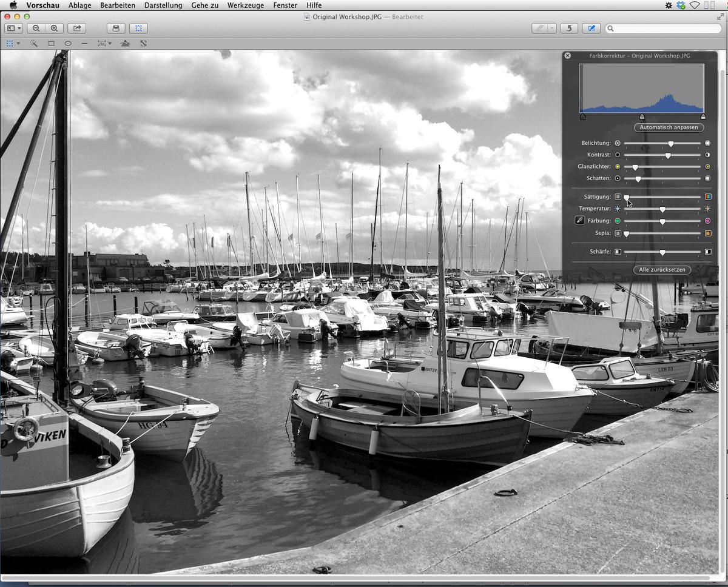Open the Werkzeuge menu
This screenshot has width=728, height=587.
(x=246, y=5)
